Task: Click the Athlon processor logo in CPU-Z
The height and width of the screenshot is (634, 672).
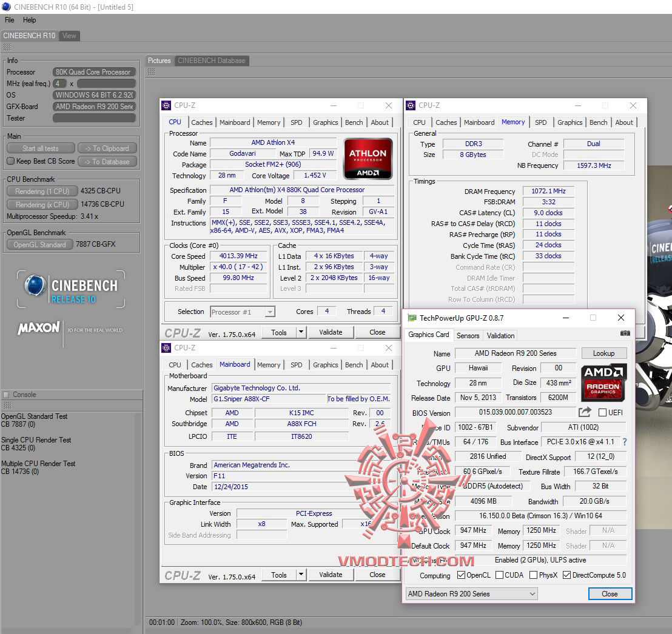Action: coord(368,159)
